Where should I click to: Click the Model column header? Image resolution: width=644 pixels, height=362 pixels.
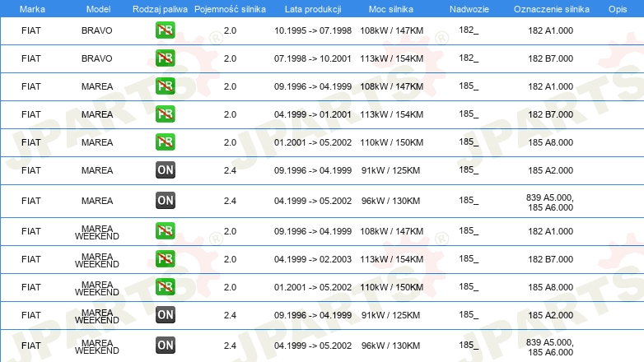click(98, 9)
